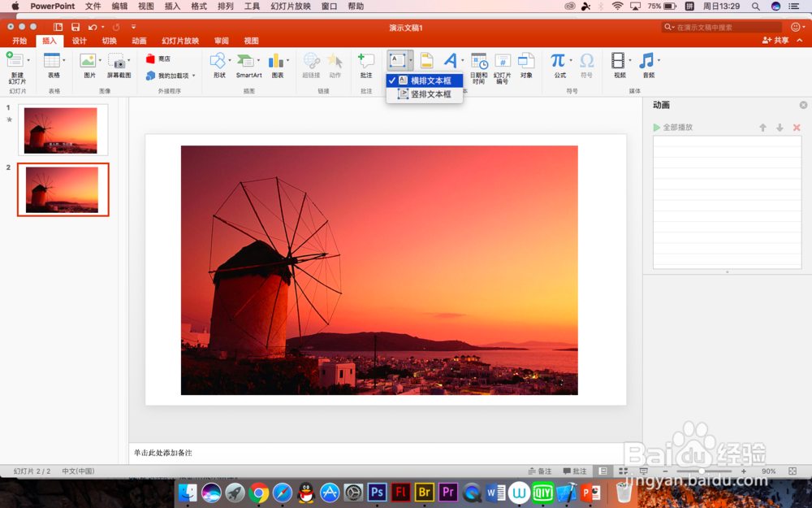The image size is (812, 508).
Task: Toggle the 备注 notes button in status bar
Action: (540, 471)
